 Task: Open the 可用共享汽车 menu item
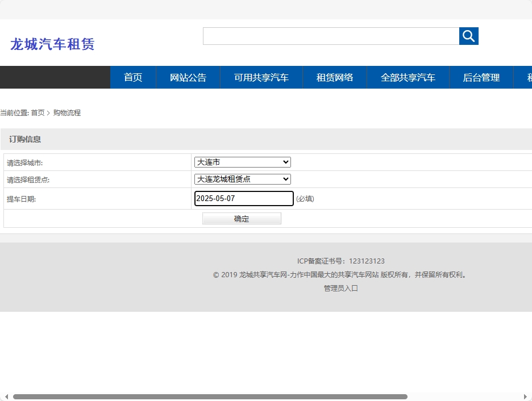(261, 77)
